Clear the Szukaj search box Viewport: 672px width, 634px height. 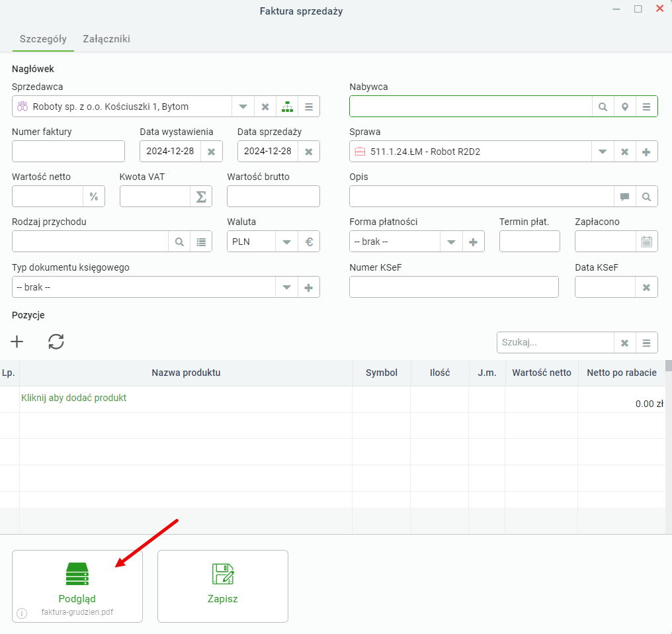pos(625,343)
